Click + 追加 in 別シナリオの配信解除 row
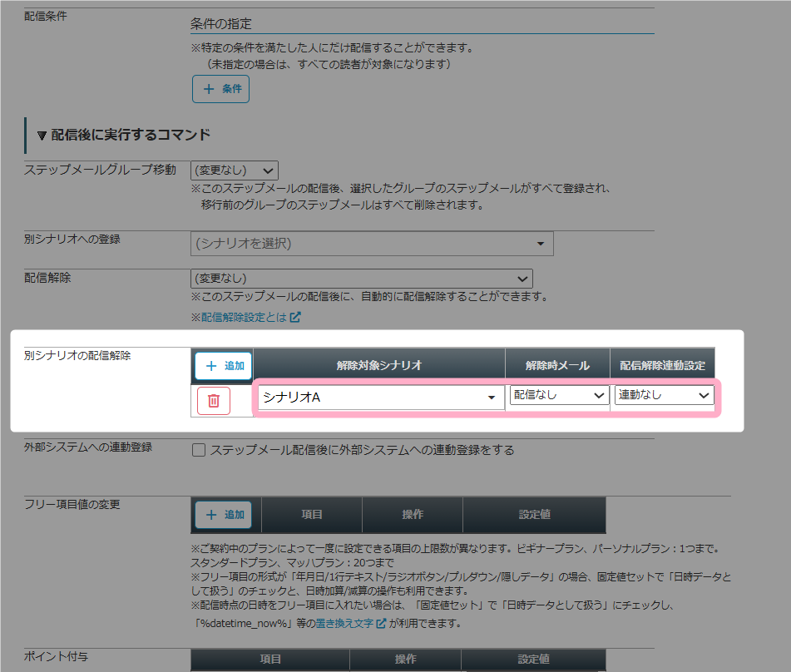This screenshot has width=791, height=672. 223,365
